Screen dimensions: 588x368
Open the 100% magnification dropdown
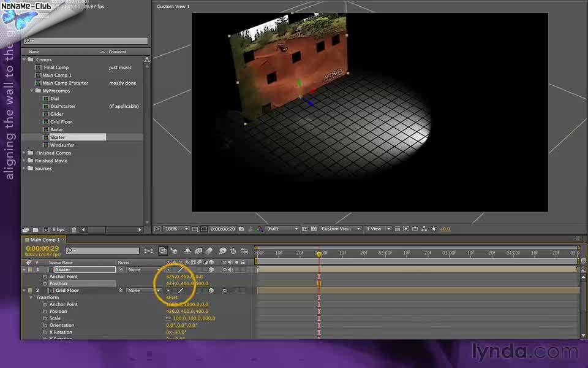pyautogui.click(x=175, y=229)
